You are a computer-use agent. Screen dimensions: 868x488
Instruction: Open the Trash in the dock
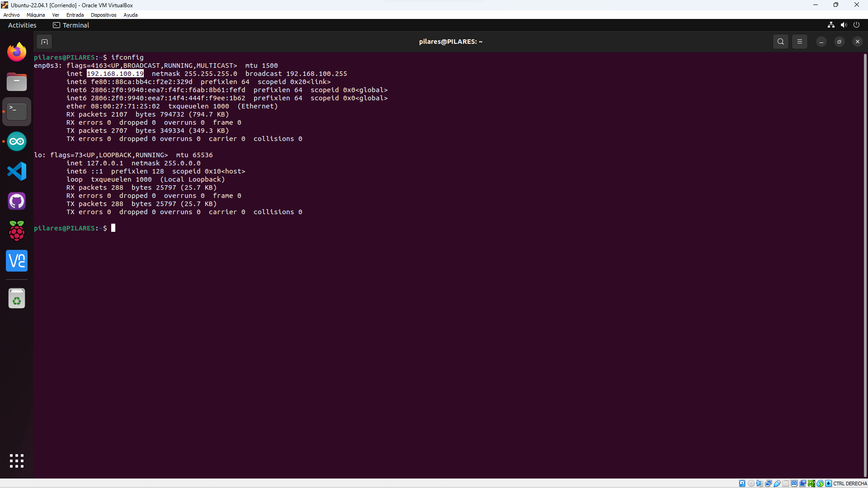tap(17, 299)
